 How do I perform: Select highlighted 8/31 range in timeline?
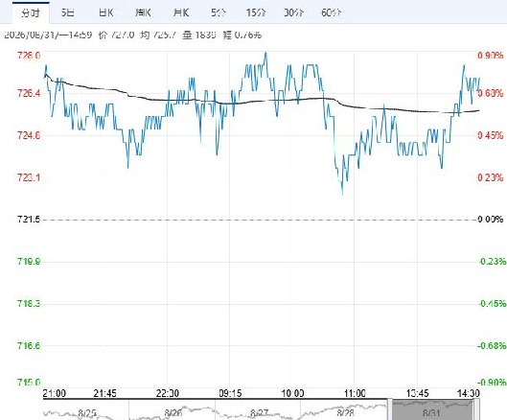pyautogui.click(x=433, y=410)
